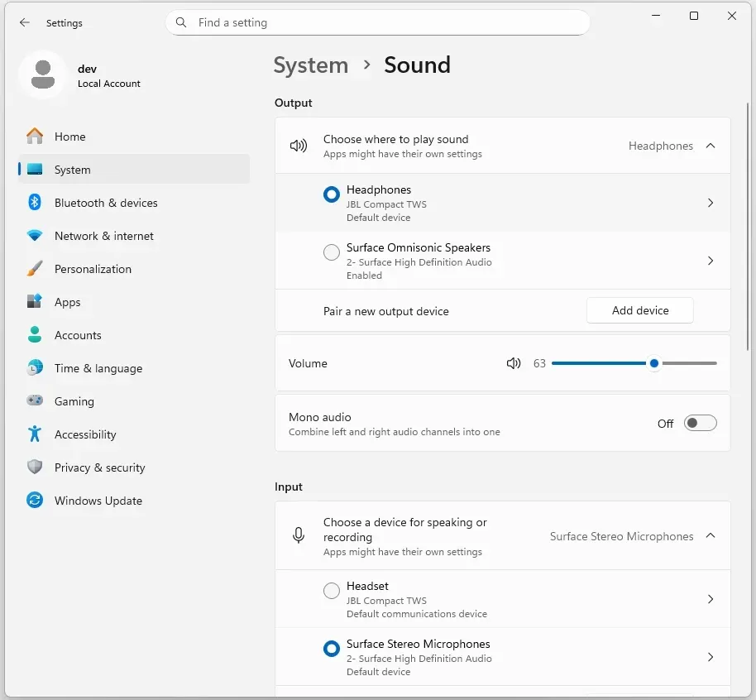
Task: Click the Sound breadcrumb heading
Action: (x=417, y=65)
